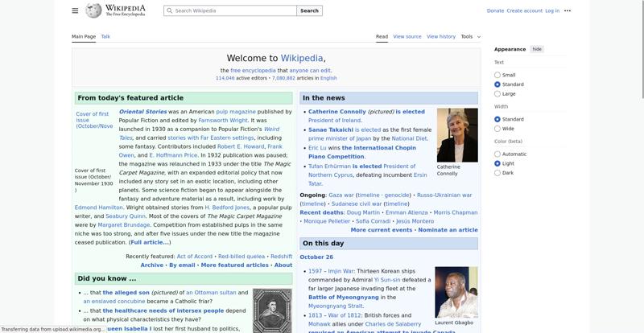Click the search magnifier icon
This screenshot has height=333, width=644.
click(169, 11)
